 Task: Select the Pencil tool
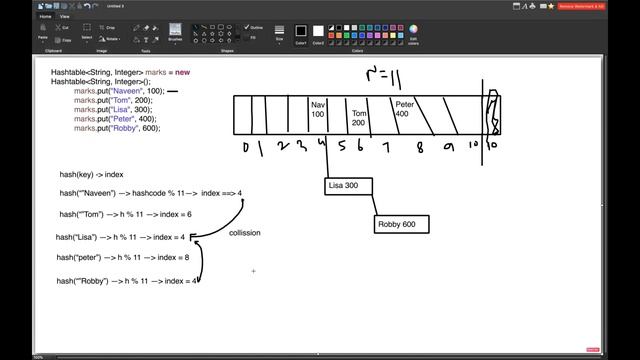click(136, 28)
